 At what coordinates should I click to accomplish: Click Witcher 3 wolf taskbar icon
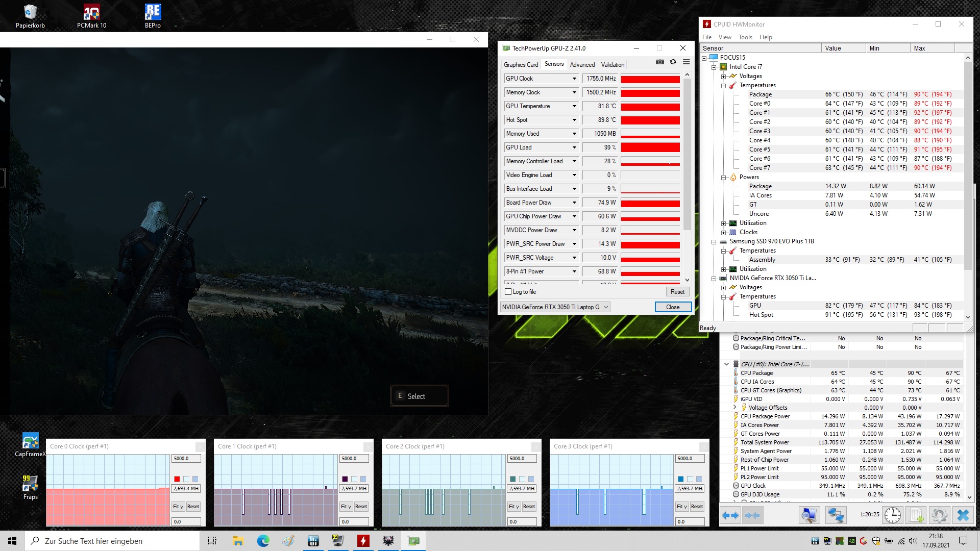coord(388,541)
